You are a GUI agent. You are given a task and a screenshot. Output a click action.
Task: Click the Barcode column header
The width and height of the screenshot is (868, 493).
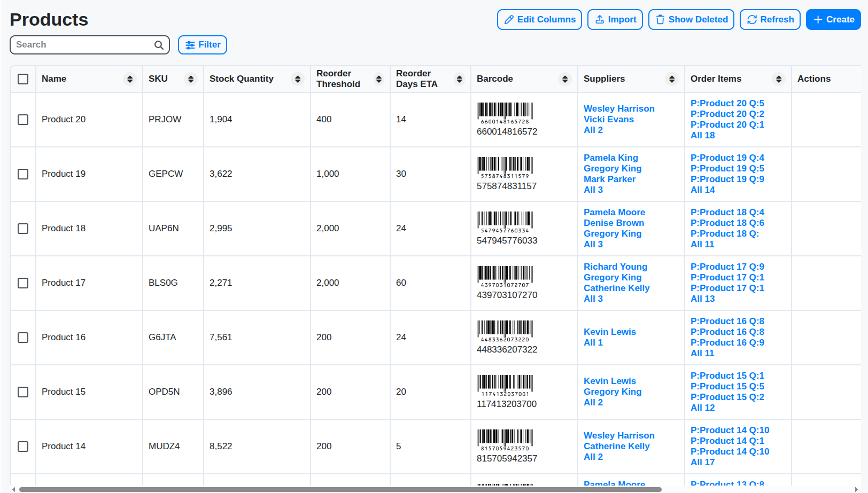[x=494, y=79]
